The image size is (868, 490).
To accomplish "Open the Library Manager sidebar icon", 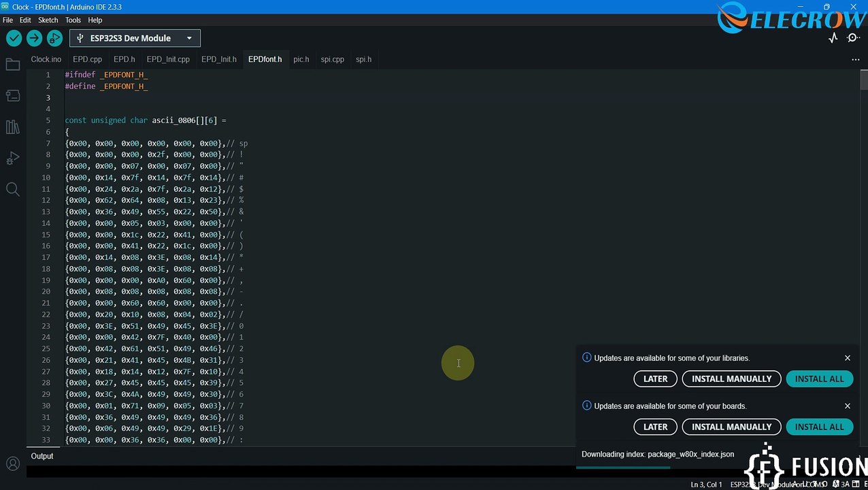I will [12, 127].
